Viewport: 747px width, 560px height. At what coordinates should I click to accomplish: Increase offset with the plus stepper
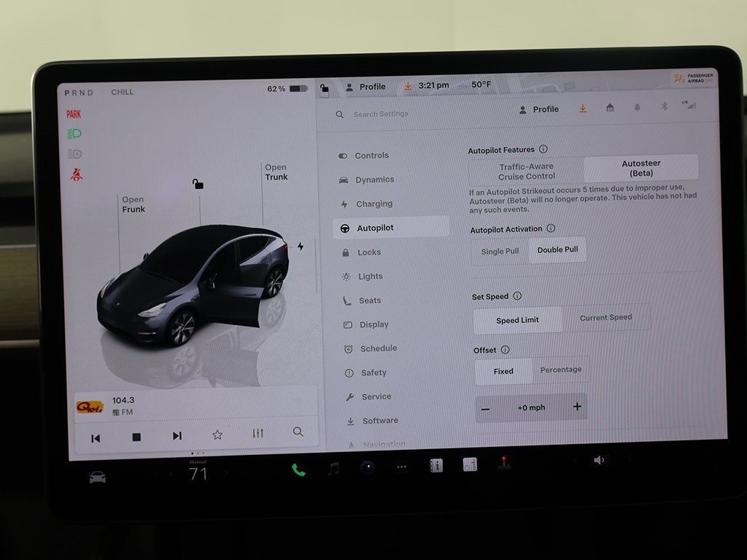click(576, 407)
